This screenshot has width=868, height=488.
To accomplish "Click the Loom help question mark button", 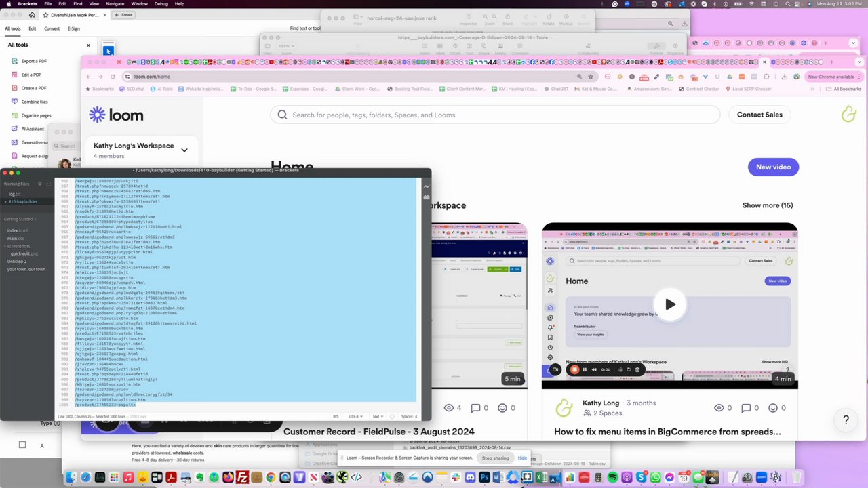I will (846, 420).
